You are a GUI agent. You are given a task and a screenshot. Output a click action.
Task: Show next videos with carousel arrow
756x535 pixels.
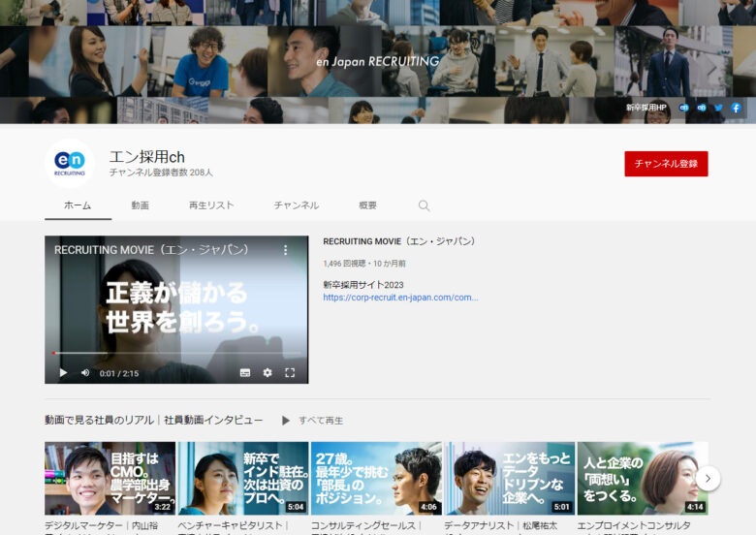tap(708, 478)
